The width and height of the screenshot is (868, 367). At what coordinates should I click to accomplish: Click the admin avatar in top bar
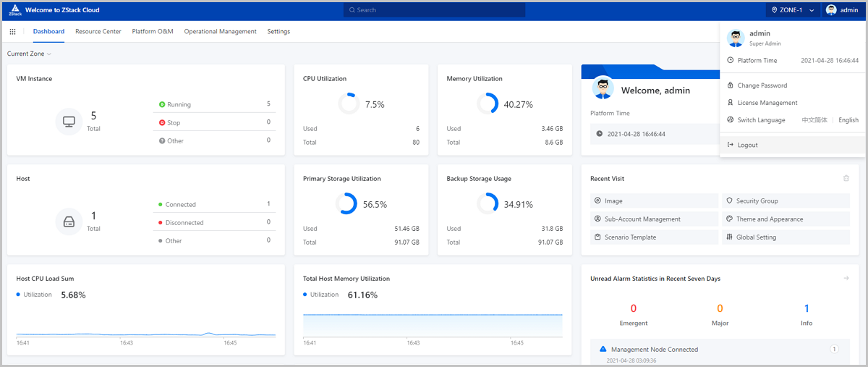click(831, 10)
